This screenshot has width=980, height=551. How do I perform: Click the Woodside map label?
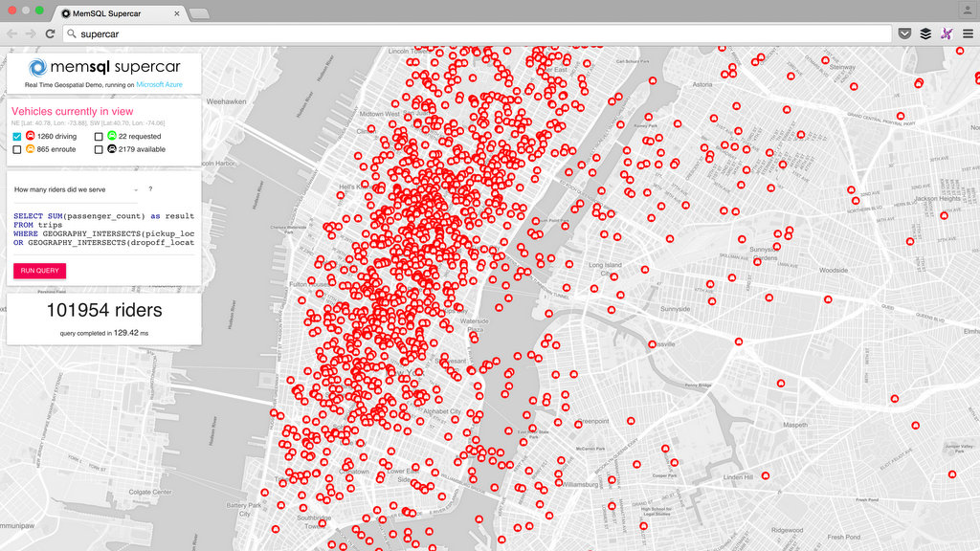tap(834, 270)
